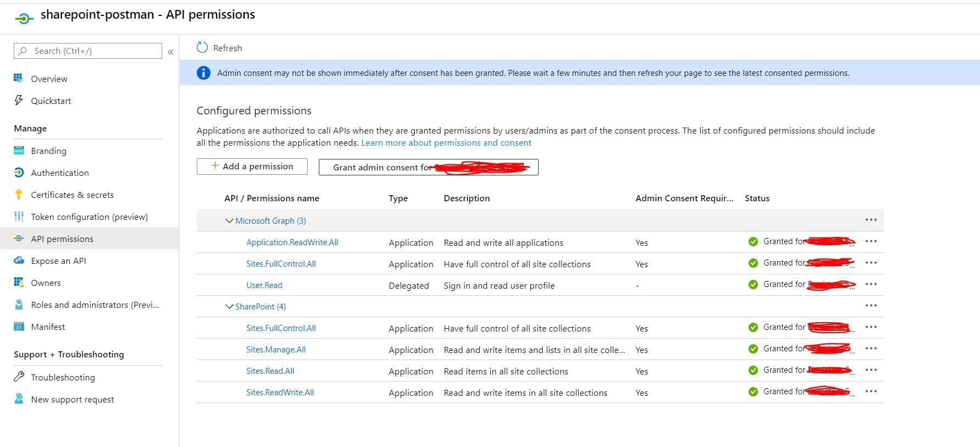
Task: Open more options for SharePoint group
Action: 871,306
